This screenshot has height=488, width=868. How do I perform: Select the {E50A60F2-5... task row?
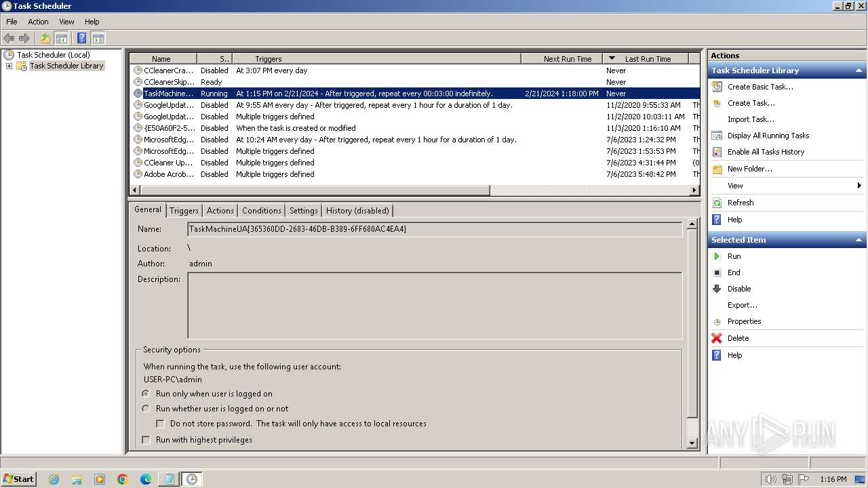pos(414,128)
